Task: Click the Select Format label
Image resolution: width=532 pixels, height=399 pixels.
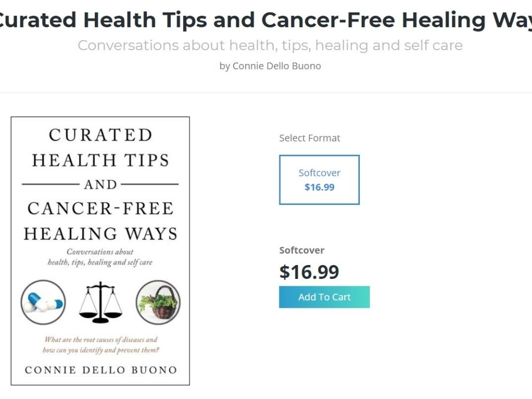Action: coord(310,138)
